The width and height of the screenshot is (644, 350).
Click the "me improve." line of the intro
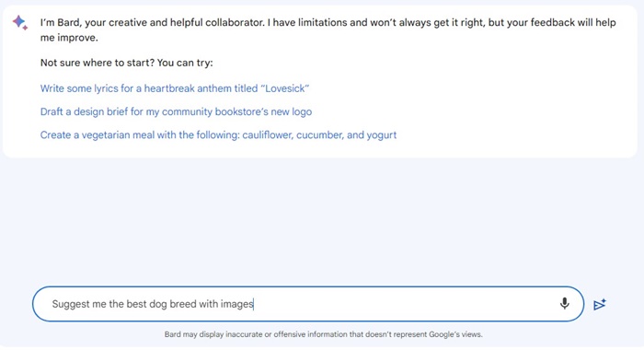(x=69, y=38)
